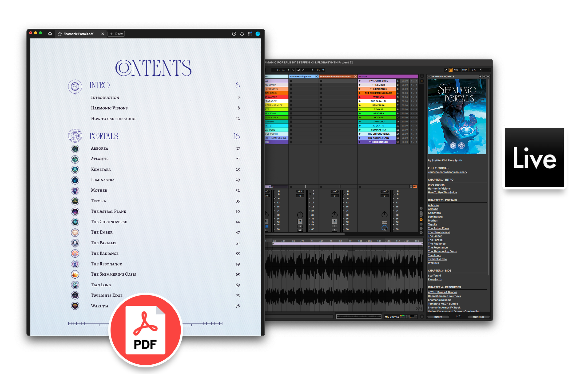Click Stop All Clips beside Back to Arrangement

[x=411, y=187]
